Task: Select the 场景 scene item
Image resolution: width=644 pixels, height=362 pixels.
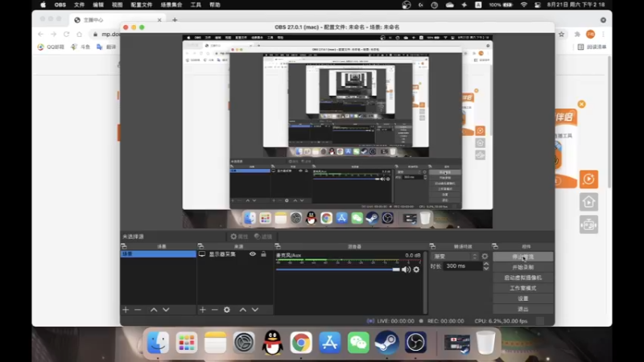Action: pos(158,254)
